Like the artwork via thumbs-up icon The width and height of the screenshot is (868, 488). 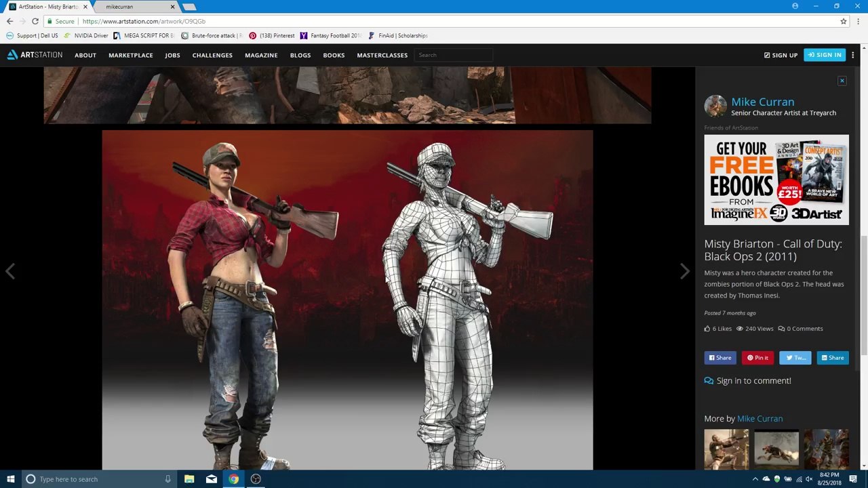[707, 329]
